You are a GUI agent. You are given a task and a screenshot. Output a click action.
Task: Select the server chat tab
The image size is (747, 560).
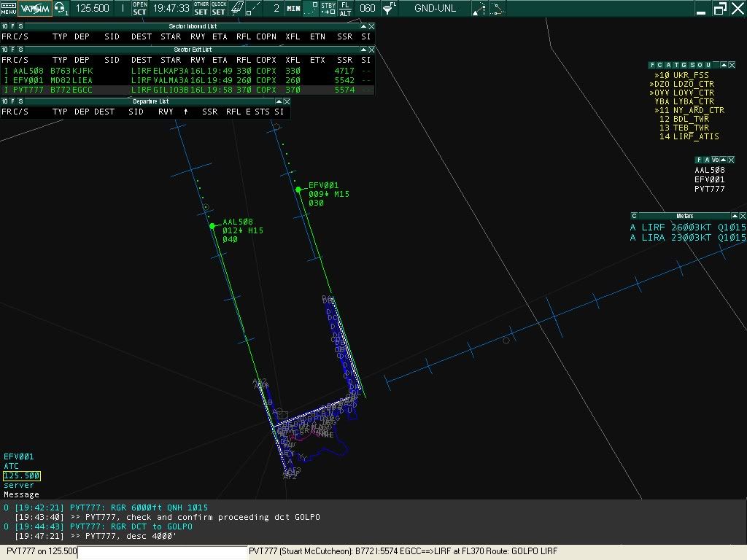pyautogui.click(x=18, y=485)
